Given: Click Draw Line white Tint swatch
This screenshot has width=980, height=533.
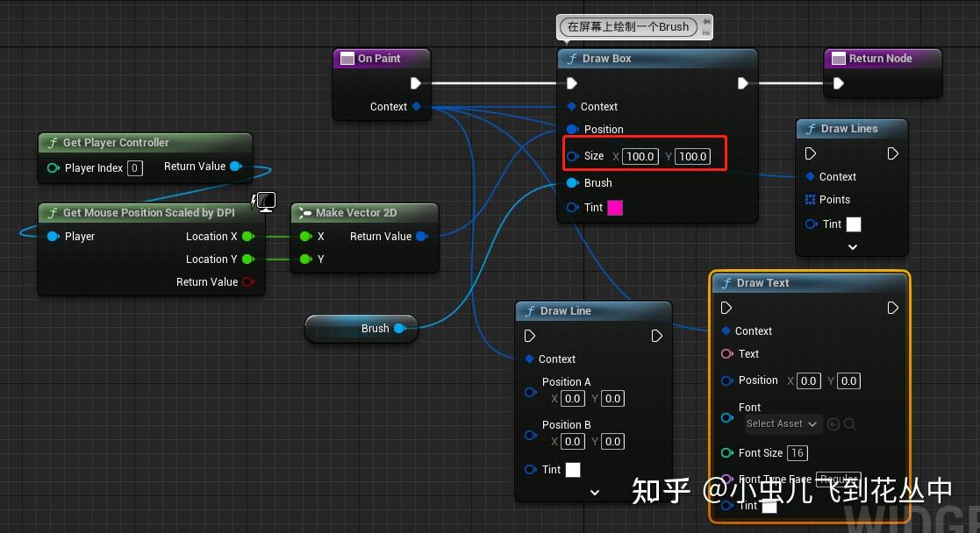Looking at the screenshot, I should (x=573, y=469).
